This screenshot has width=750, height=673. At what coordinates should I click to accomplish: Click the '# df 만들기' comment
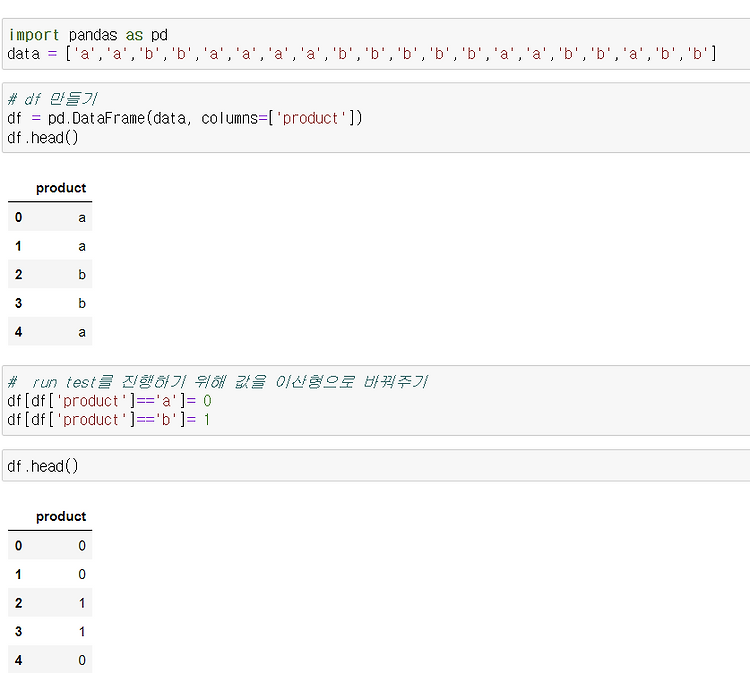coord(53,99)
